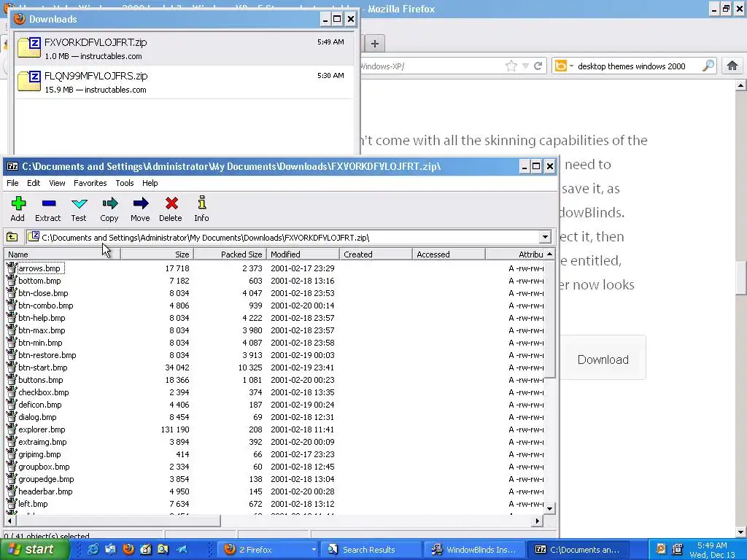Bookmark page with the star icon in Firefox
747x560 pixels.
pyautogui.click(x=511, y=66)
